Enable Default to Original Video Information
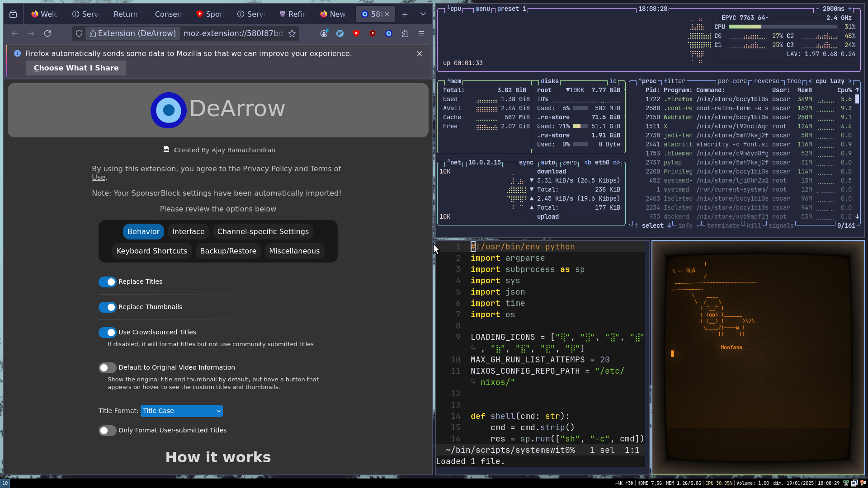Image resolution: width=868 pixels, height=488 pixels. [108, 368]
